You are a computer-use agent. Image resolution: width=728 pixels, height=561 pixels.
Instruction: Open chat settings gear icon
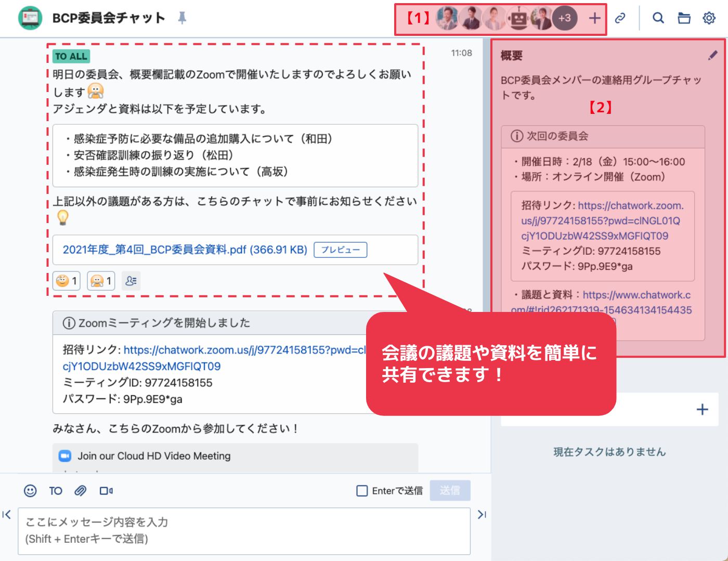(709, 18)
